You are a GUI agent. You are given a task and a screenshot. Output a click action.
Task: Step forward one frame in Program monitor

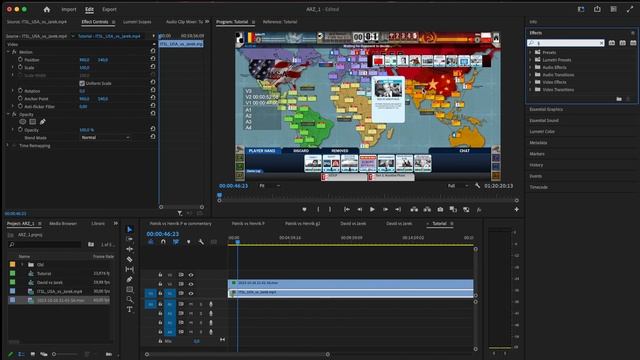tap(385, 209)
